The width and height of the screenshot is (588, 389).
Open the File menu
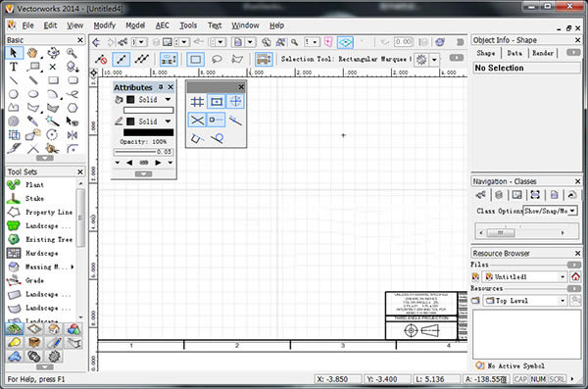coord(27,25)
